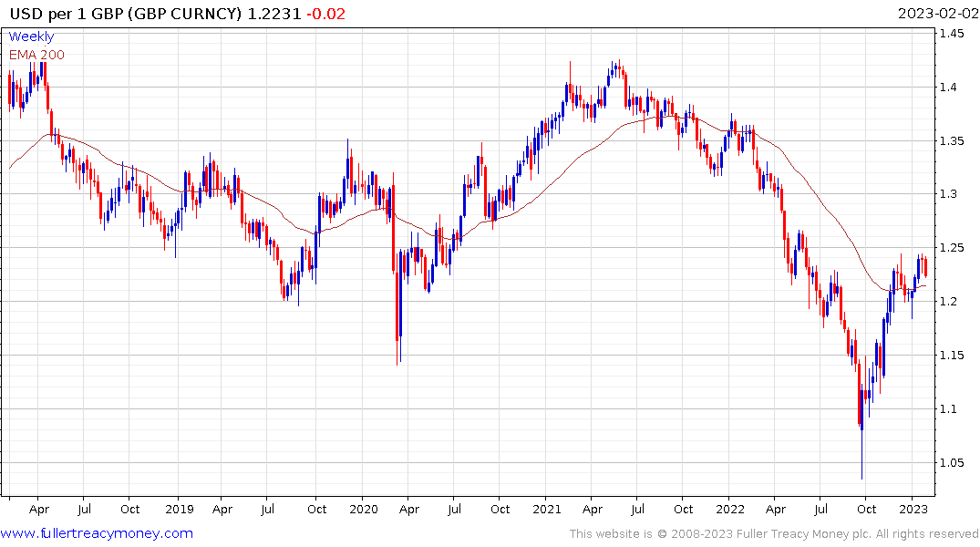This screenshot has width=980, height=547.
Task: Click the 2021 year label on time axis
Action: pos(547,510)
